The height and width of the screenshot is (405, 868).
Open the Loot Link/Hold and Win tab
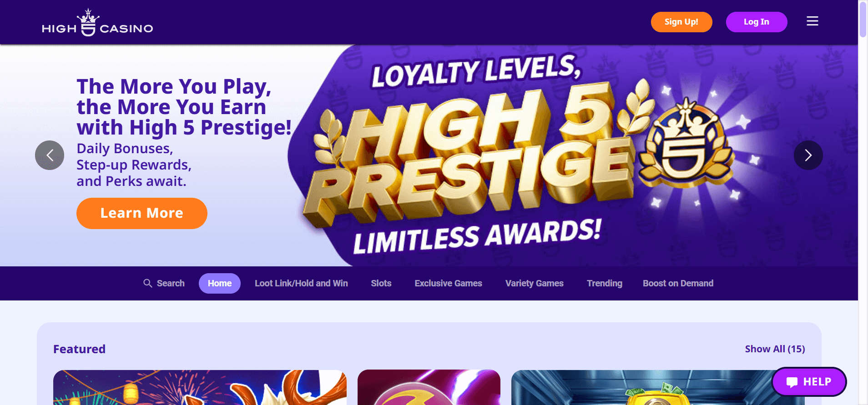301,283
